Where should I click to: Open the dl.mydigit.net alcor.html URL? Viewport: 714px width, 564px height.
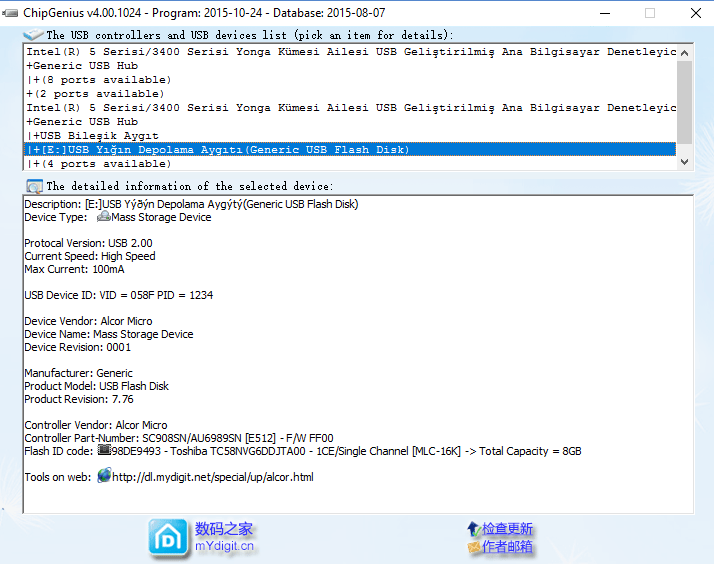point(213,477)
